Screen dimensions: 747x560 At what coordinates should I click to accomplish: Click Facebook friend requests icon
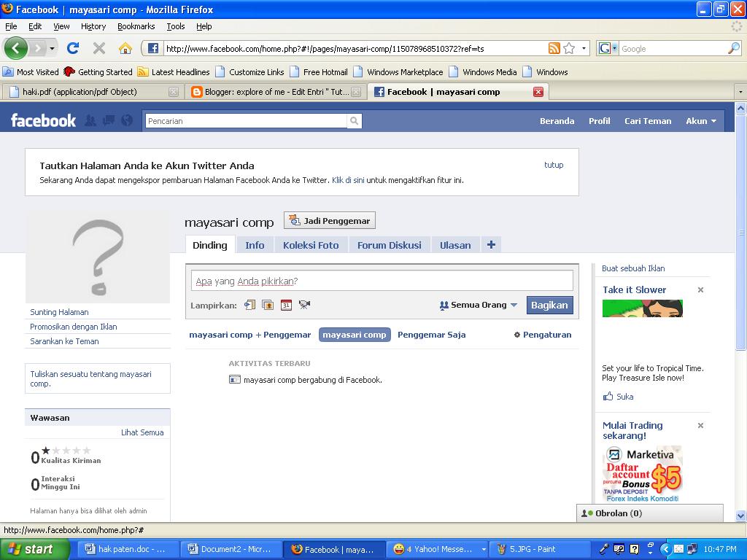(90, 120)
